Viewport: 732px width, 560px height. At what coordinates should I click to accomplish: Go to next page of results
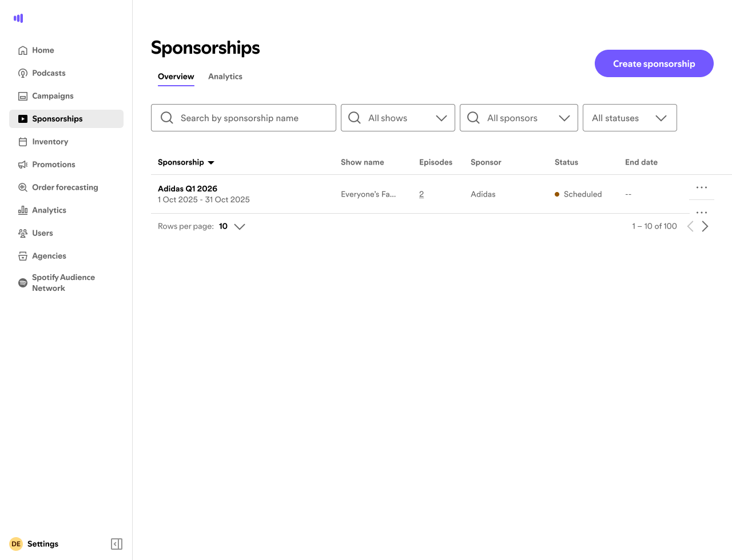click(x=705, y=226)
